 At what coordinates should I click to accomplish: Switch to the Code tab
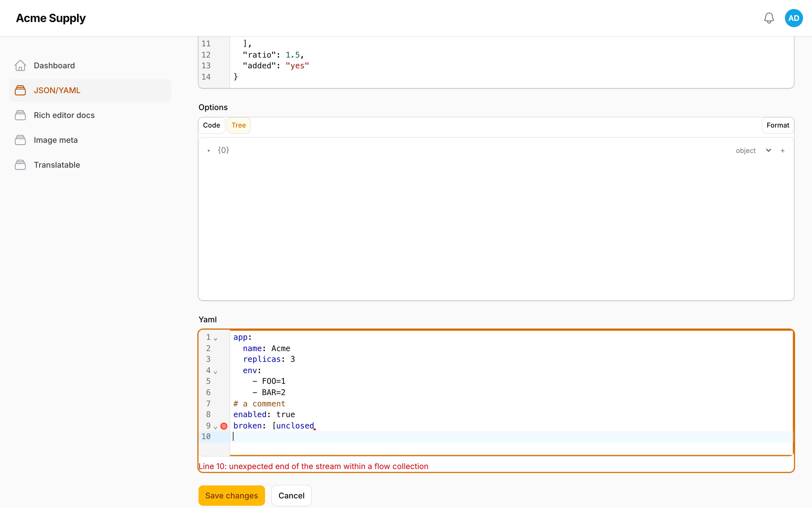tap(211, 125)
